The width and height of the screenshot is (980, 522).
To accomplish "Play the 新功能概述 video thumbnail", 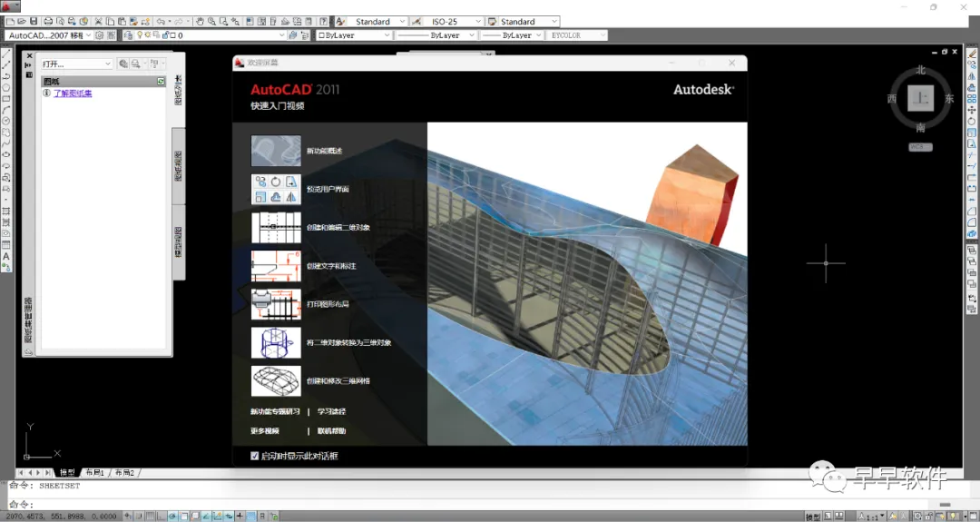I will pos(276,151).
